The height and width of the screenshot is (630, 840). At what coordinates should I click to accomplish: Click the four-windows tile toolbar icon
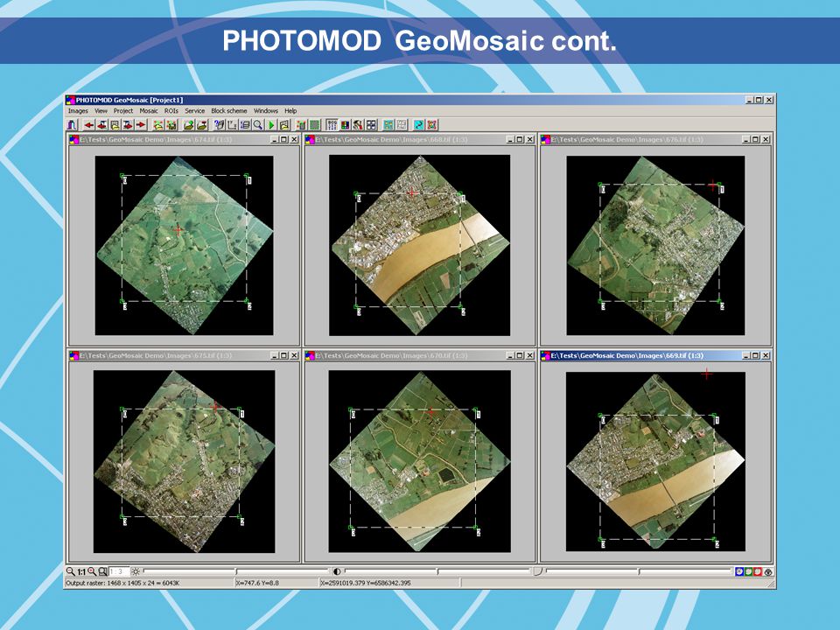coord(371,125)
